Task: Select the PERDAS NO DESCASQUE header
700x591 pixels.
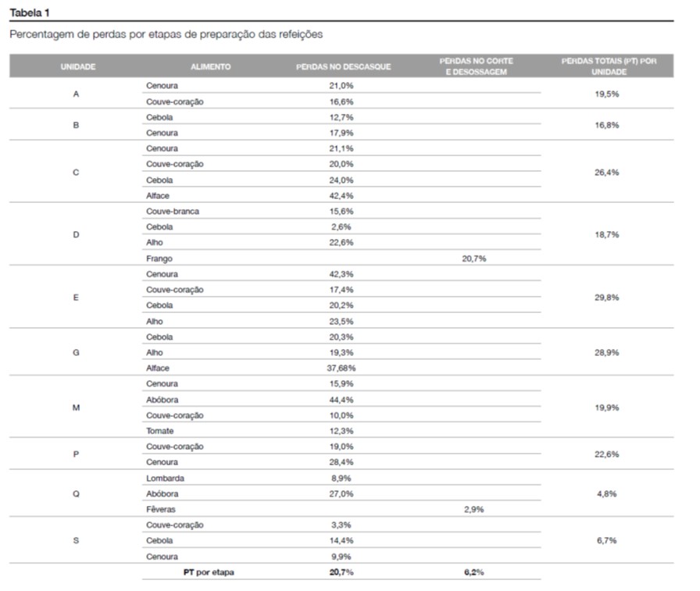Action: pyautogui.click(x=343, y=67)
